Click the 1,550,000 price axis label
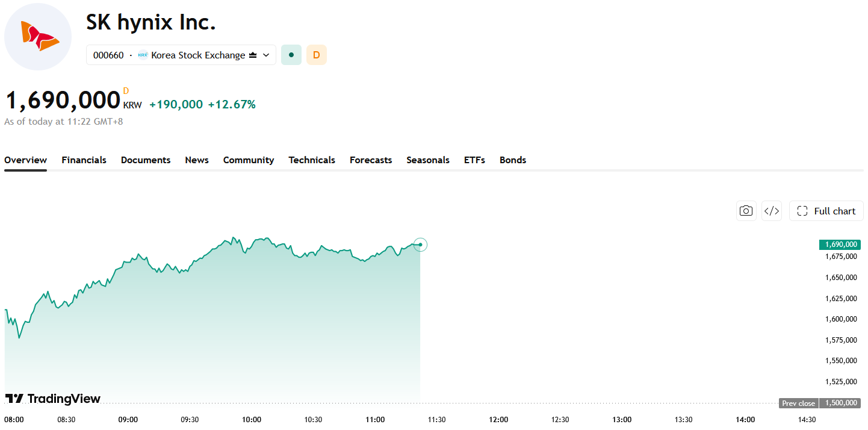 tap(841, 361)
